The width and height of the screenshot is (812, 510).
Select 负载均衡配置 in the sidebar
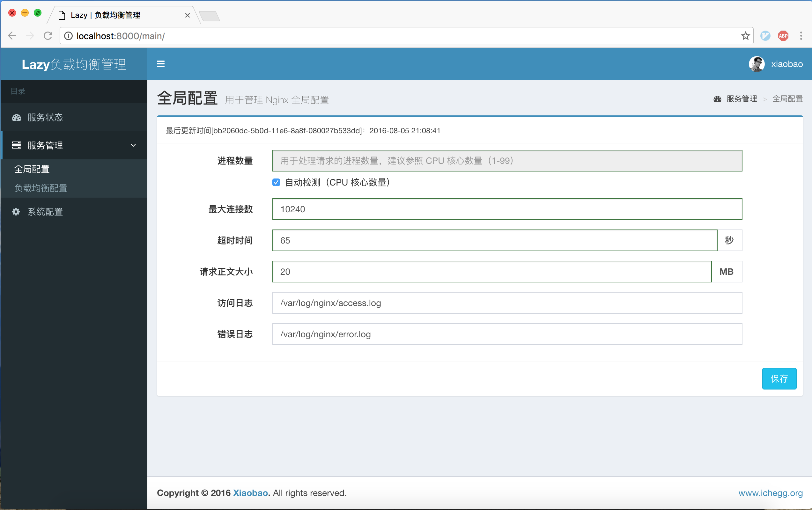(x=41, y=188)
